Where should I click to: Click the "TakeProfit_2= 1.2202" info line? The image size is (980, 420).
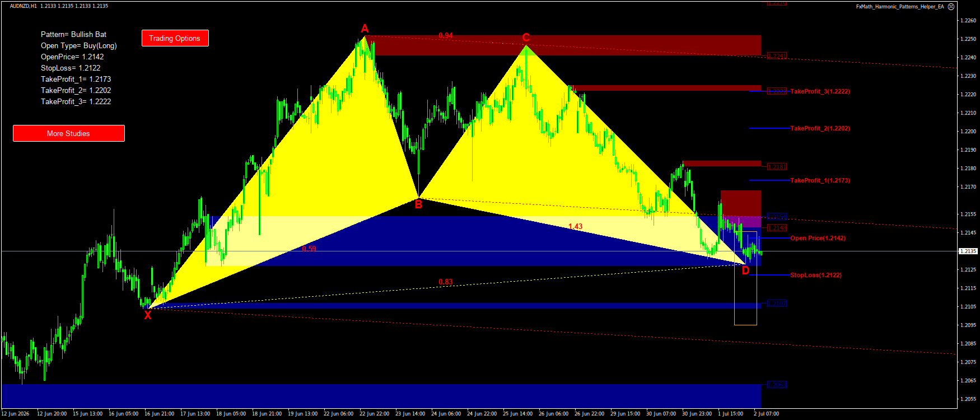pos(76,90)
